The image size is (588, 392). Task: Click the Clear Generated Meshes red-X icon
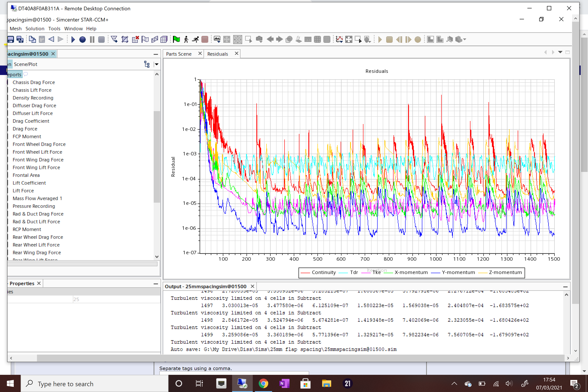135,40
